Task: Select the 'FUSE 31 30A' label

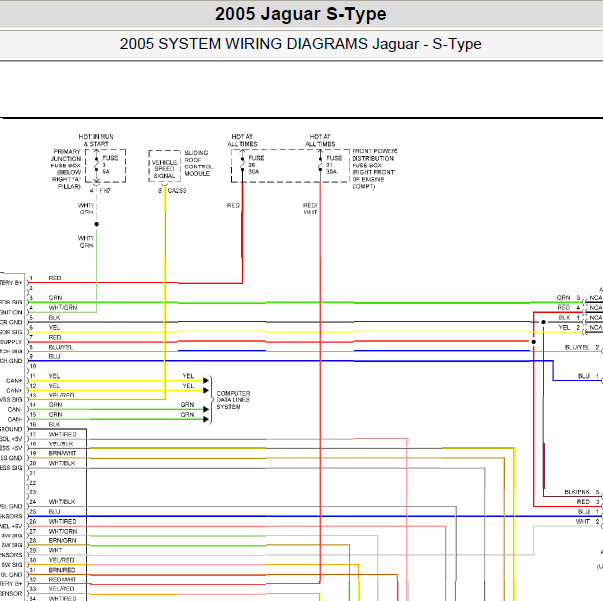Action: (334, 165)
